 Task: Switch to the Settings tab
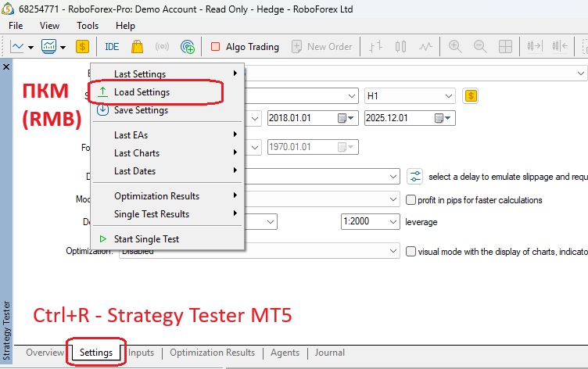point(96,353)
